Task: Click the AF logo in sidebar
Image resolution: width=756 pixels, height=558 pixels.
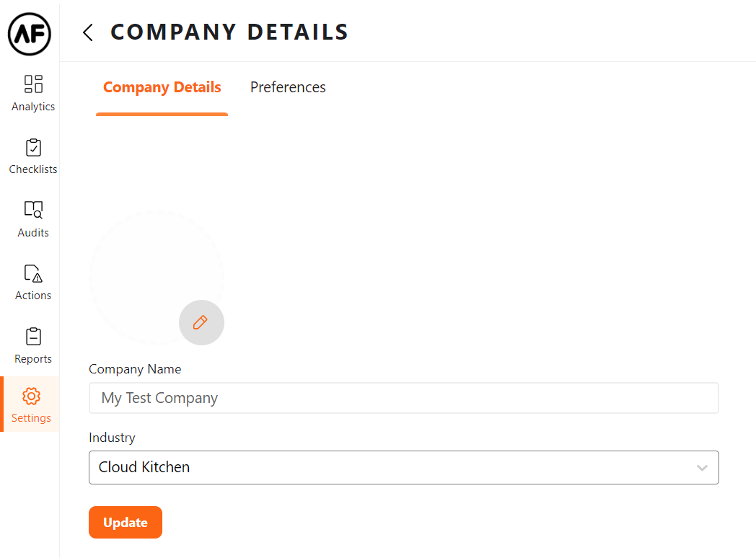Action: pyautogui.click(x=30, y=34)
